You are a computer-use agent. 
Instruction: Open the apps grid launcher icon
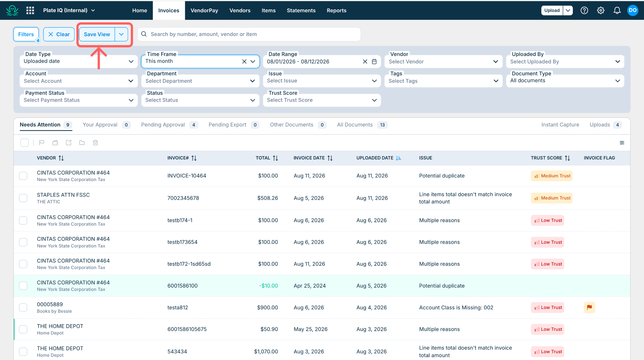[30, 10]
